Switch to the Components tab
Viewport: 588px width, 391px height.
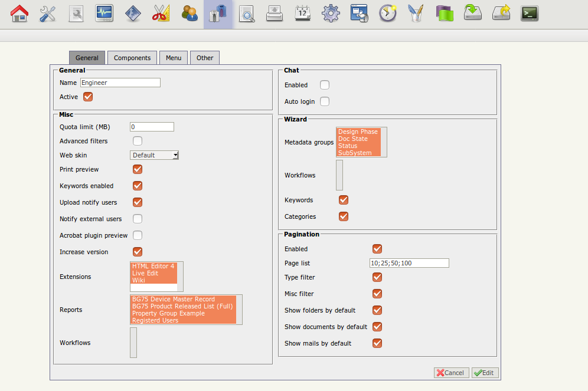coord(132,58)
